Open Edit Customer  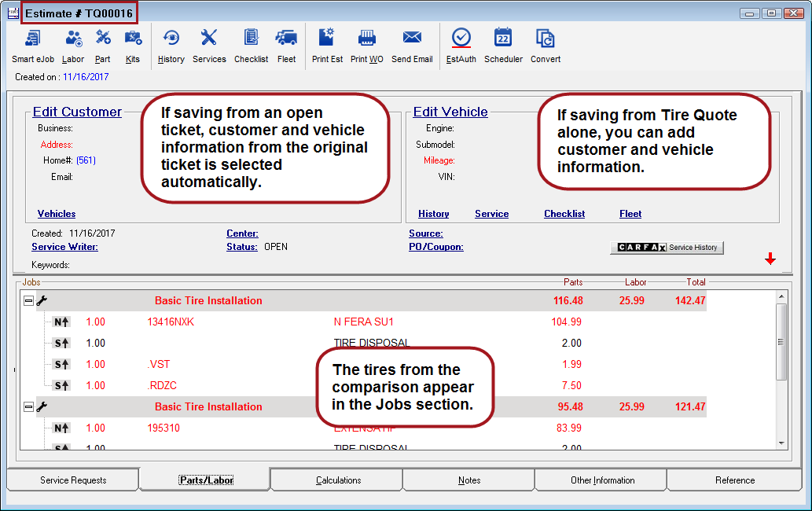tap(76, 112)
